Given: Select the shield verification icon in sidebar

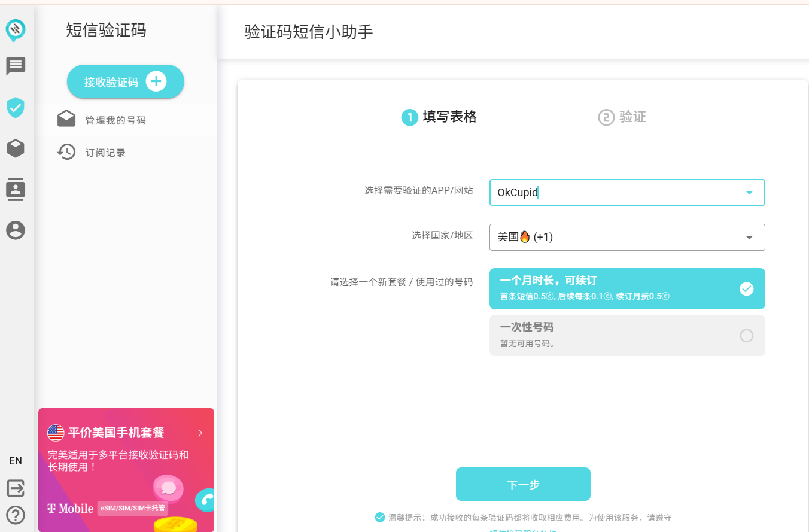Looking at the screenshot, I should (16, 108).
